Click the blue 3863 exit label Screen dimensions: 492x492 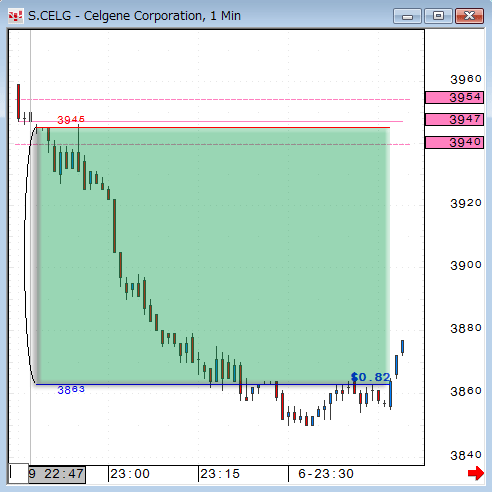coord(71,390)
